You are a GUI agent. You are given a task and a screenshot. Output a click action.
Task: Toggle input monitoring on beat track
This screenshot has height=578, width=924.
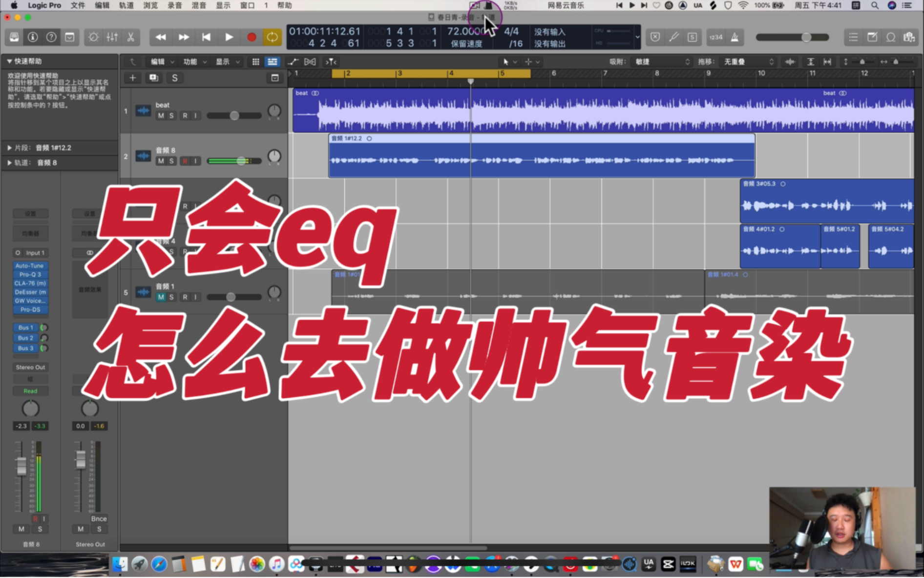point(196,116)
